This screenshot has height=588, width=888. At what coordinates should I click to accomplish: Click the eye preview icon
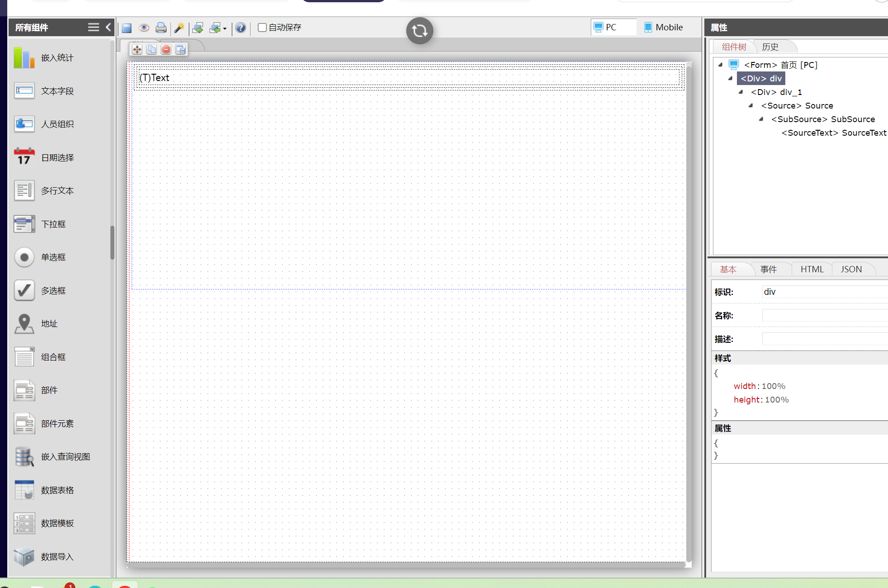pyautogui.click(x=144, y=28)
